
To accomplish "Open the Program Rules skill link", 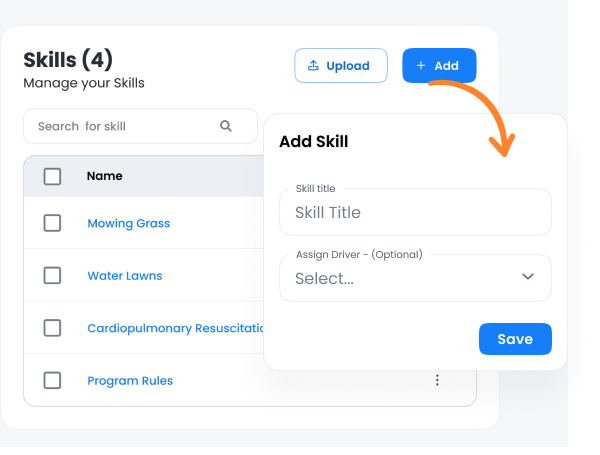I will 130,380.
